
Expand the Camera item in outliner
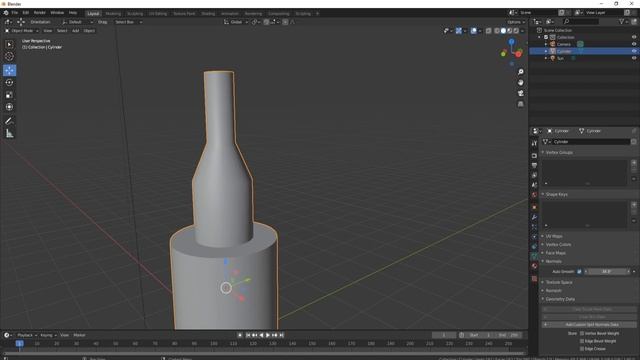pos(546,44)
